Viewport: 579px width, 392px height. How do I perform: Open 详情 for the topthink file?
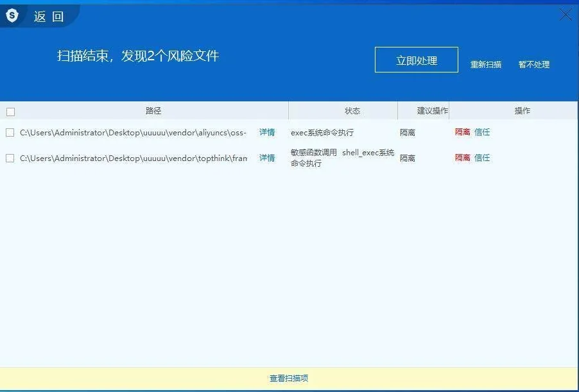click(267, 158)
